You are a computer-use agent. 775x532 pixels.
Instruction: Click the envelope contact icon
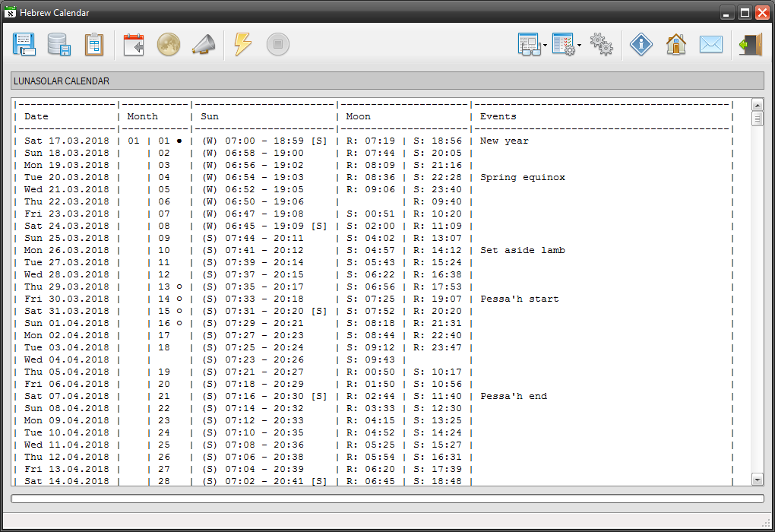711,45
